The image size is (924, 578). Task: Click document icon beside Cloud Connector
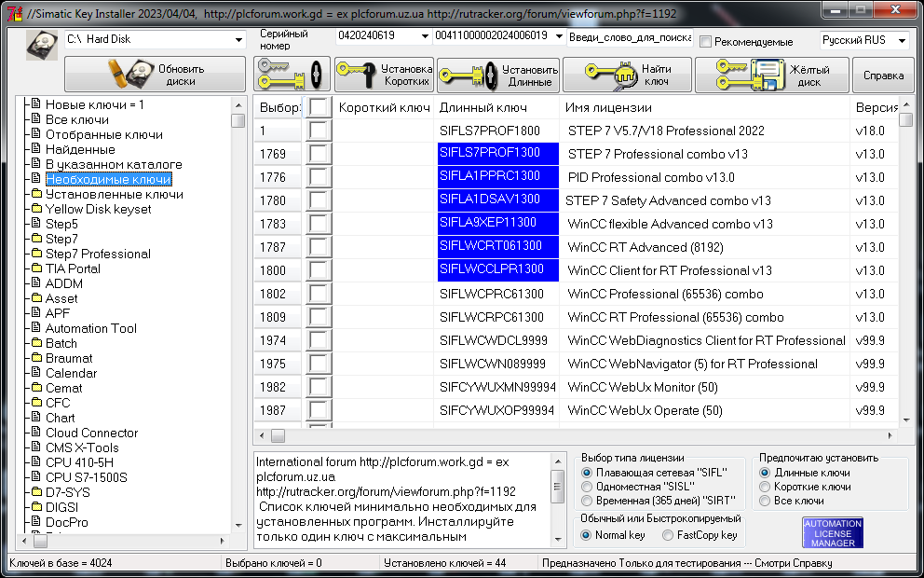36,432
